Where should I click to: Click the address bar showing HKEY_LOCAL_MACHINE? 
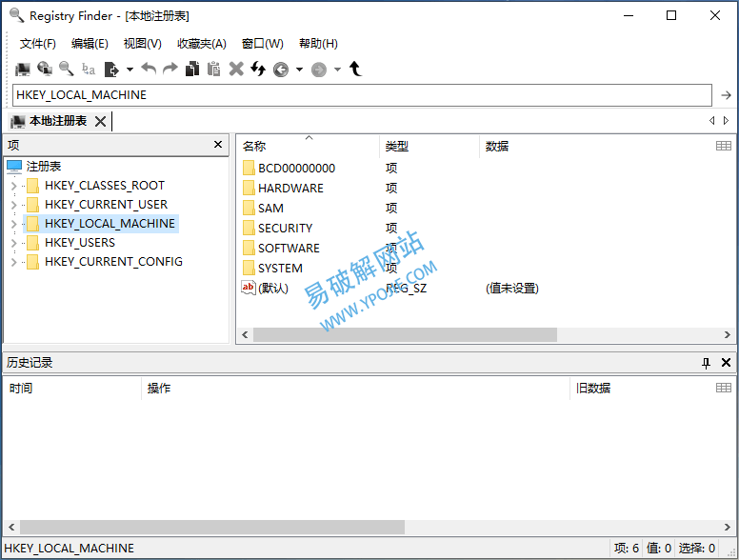362,95
